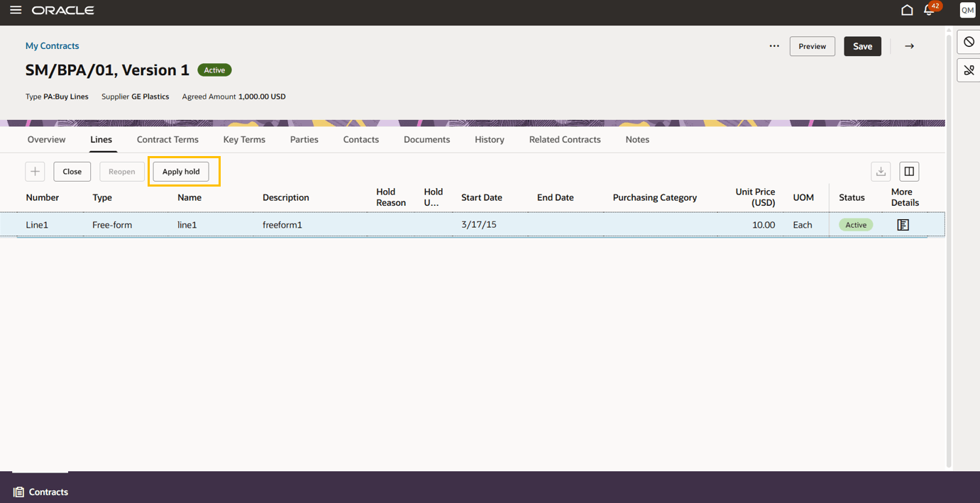Switch to the Notes tab
The height and width of the screenshot is (503, 980).
tap(637, 140)
